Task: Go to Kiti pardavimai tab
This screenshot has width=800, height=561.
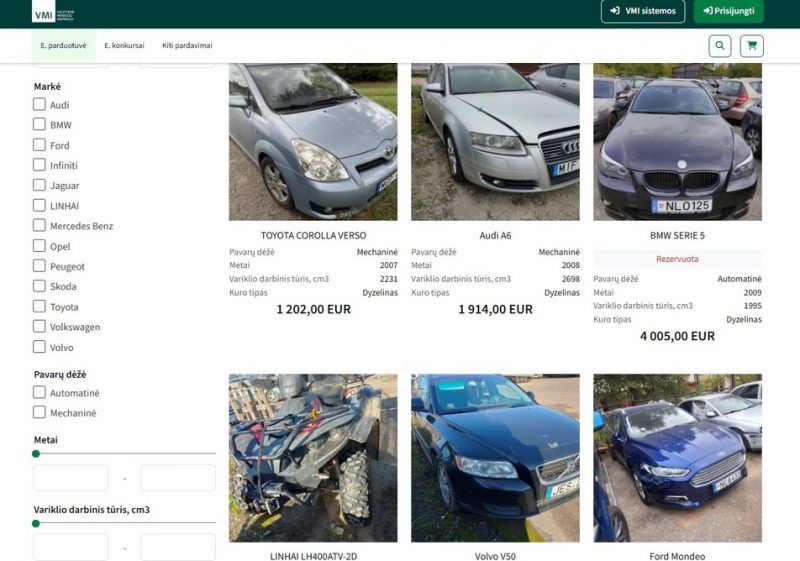Action: click(187, 46)
